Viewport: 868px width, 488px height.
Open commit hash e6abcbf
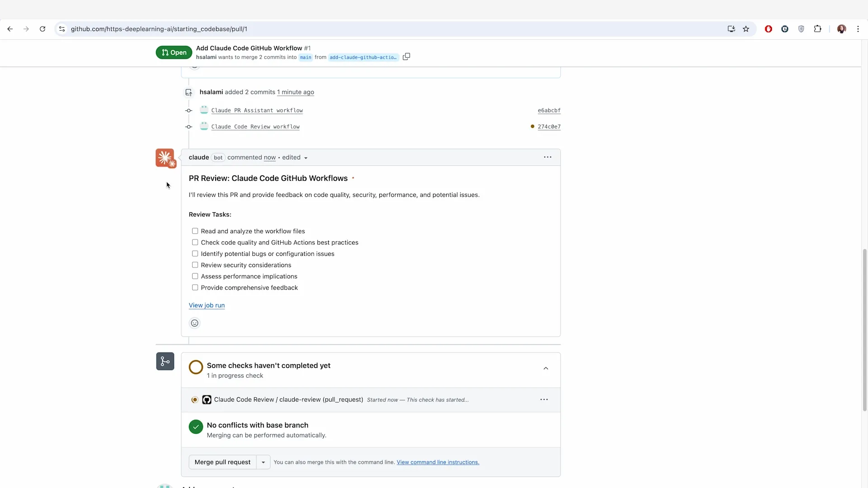click(549, 110)
